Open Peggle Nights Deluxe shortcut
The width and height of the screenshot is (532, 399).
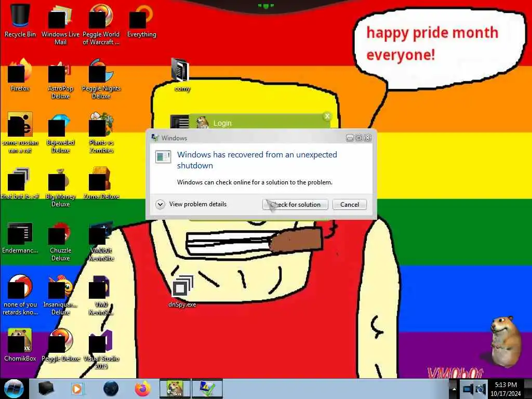(101, 79)
